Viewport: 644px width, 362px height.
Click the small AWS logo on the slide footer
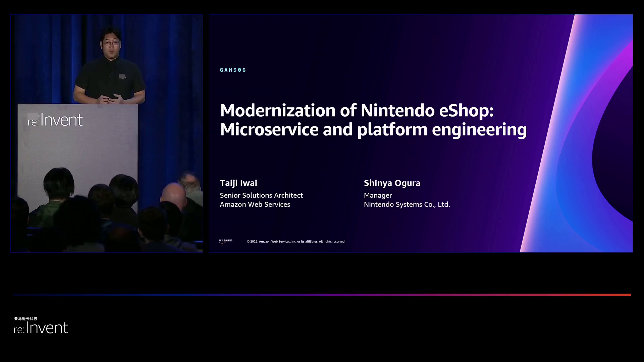(225, 241)
